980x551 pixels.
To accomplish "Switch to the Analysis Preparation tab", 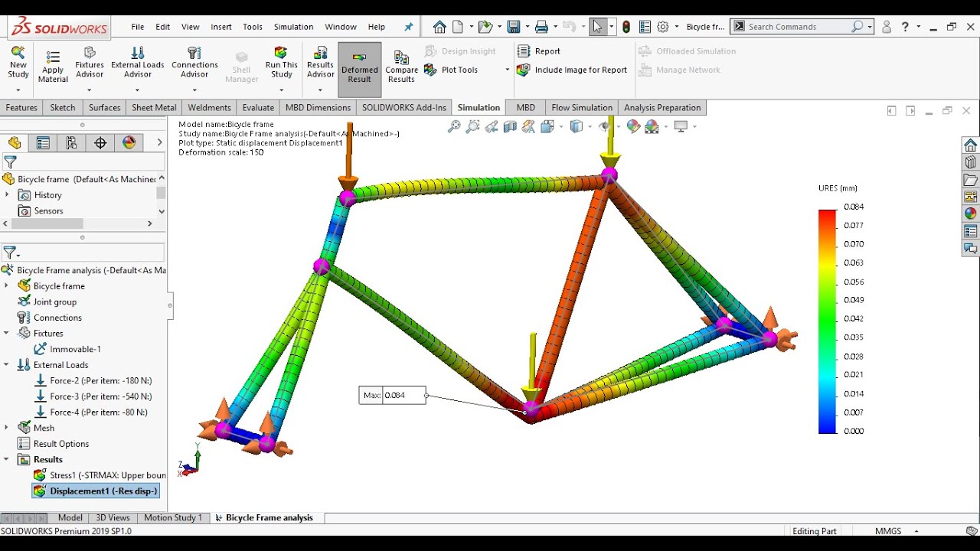I will 662,108.
